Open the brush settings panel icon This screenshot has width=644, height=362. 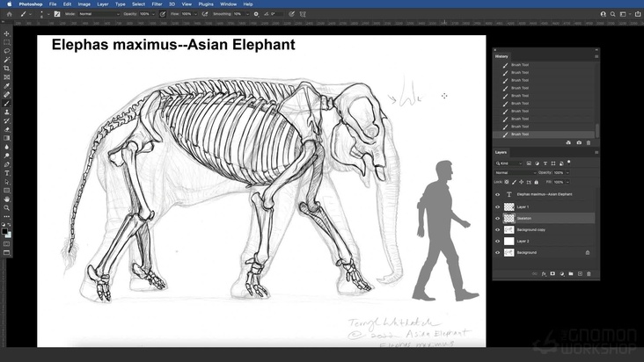click(x=57, y=14)
